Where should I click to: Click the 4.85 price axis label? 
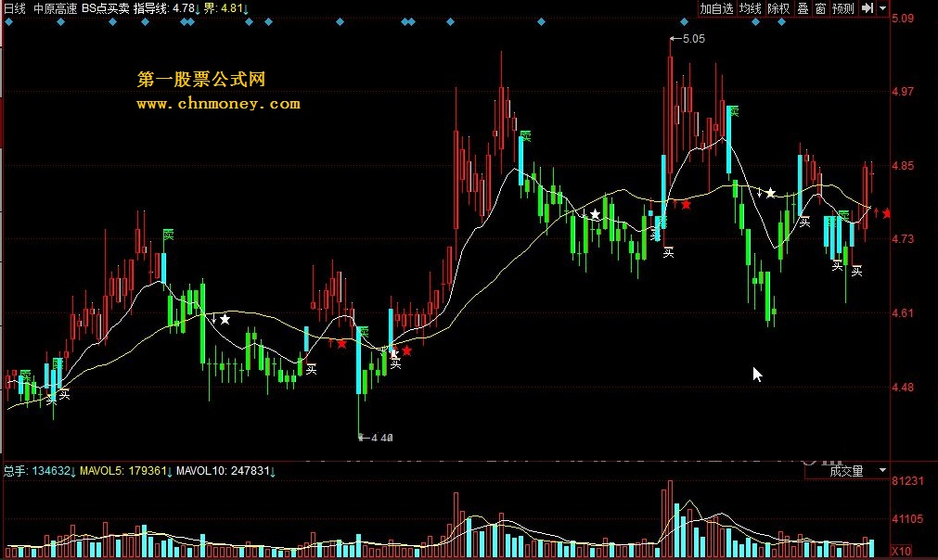903,166
